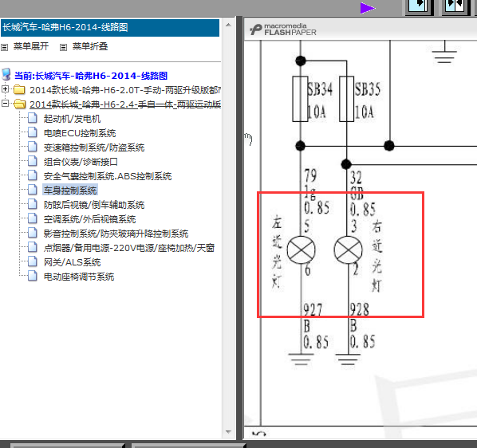Click the page icon beside 车身控制系统
This screenshot has height=448, width=477.
tap(33, 190)
